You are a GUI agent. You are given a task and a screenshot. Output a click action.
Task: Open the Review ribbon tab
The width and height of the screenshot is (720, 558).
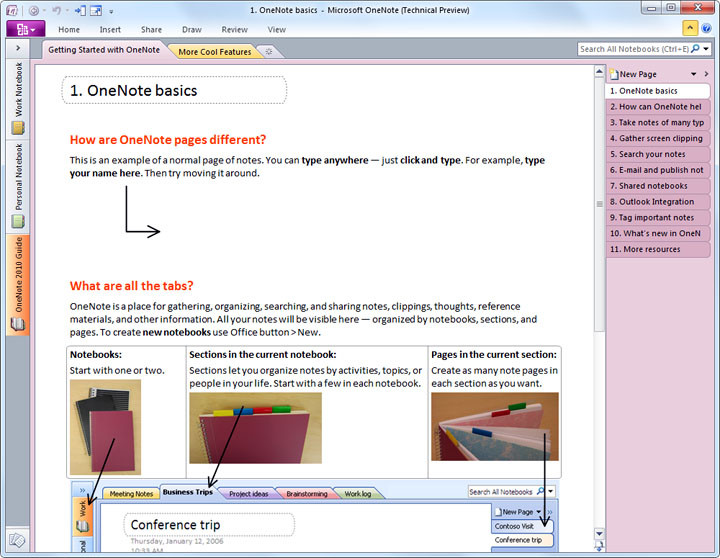pyautogui.click(x=235, y=29)
